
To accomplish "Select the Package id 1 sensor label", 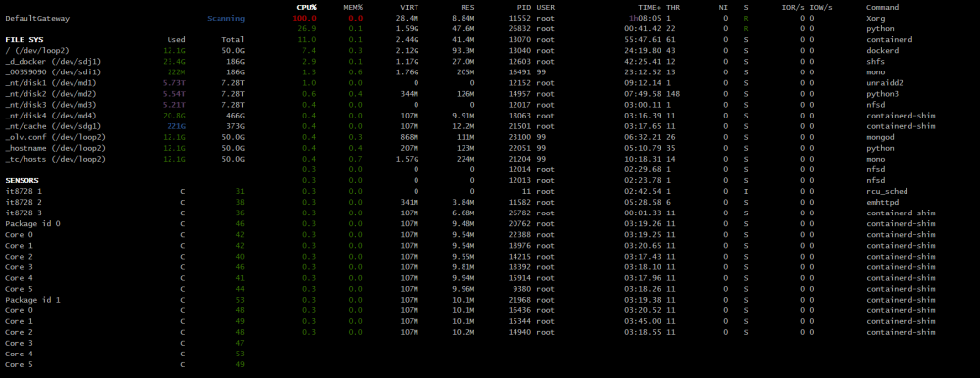I will [x=33, y=300].
